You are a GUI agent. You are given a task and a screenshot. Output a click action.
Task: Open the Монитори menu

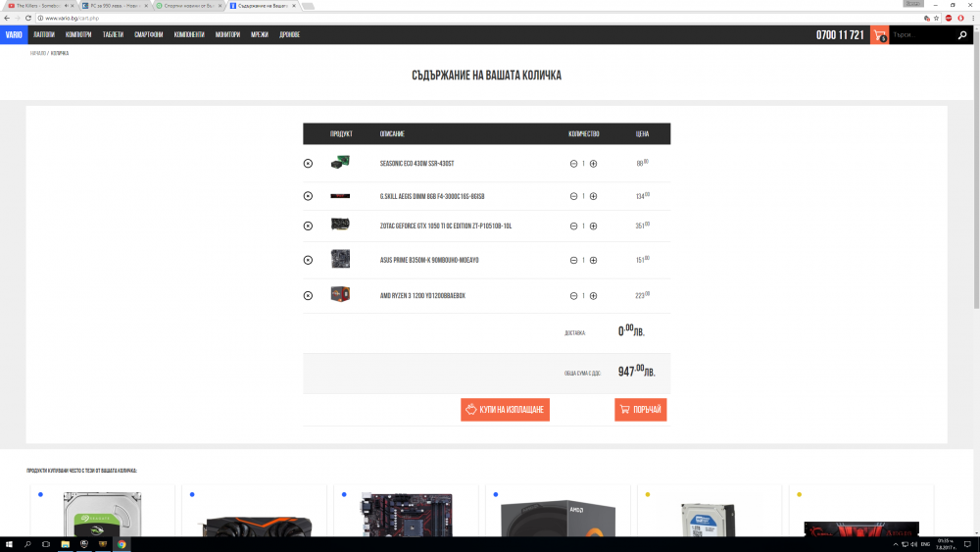[227, 35]
